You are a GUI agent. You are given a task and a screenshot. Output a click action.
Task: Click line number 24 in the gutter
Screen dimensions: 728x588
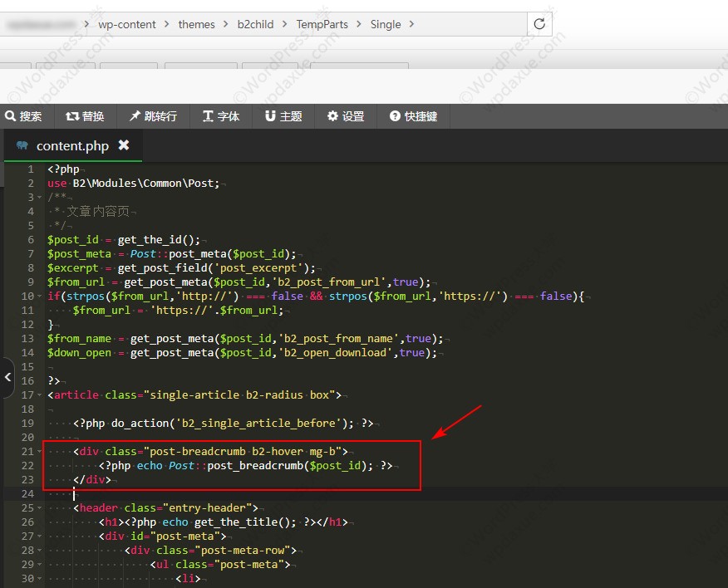click(28, 494)
